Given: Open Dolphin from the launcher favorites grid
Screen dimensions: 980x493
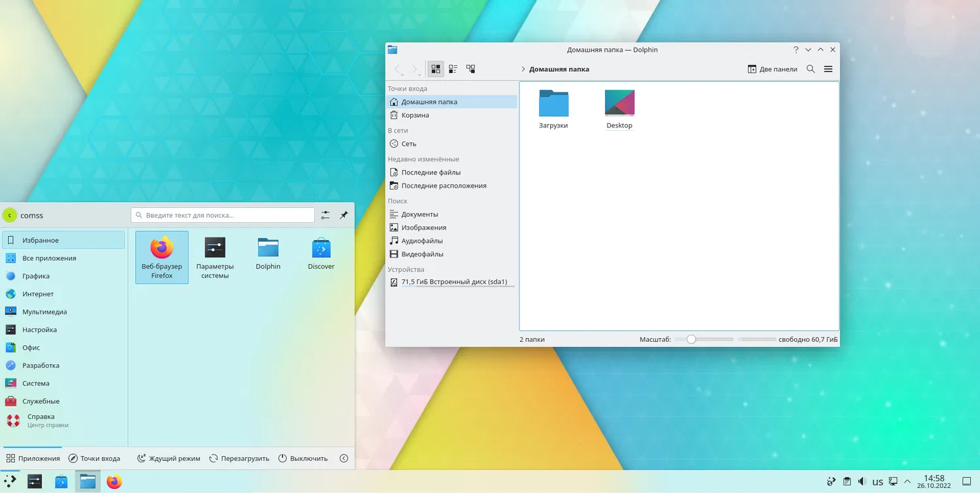Looking at the screenshot, I should click(x=268, y=257).
